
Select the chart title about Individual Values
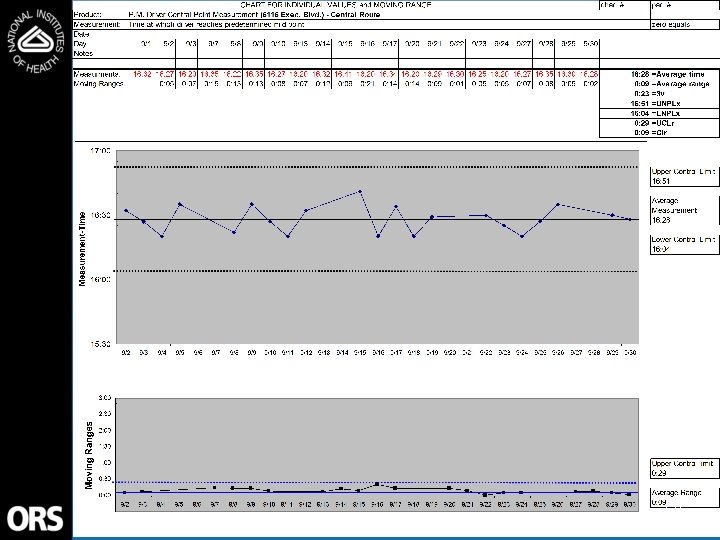[336, 5]
